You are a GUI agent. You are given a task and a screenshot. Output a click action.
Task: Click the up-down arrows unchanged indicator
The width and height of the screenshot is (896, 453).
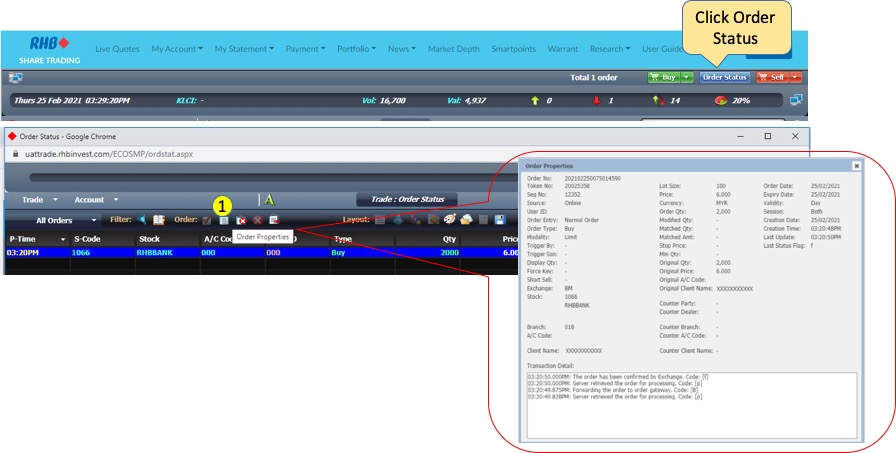(658, 101)
